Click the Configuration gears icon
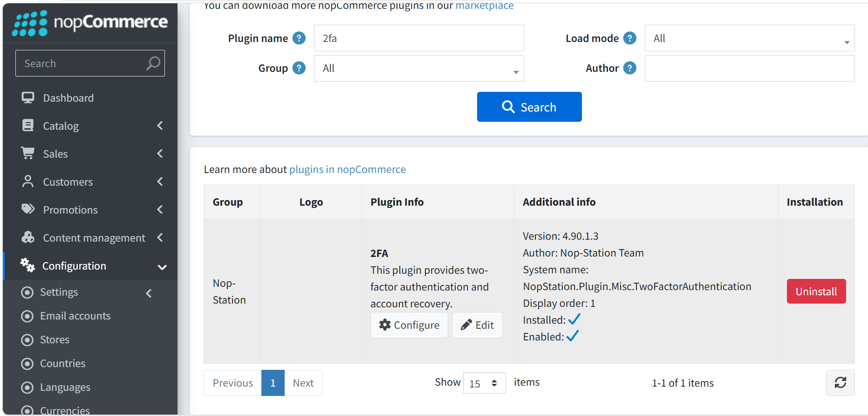This screenshot has height=416, width=868. click(27, 265)
